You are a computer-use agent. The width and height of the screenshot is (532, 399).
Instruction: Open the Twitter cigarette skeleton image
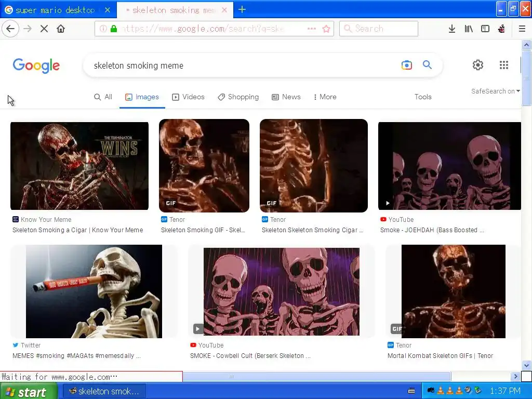pyautogui.click(x=94, y=291)
